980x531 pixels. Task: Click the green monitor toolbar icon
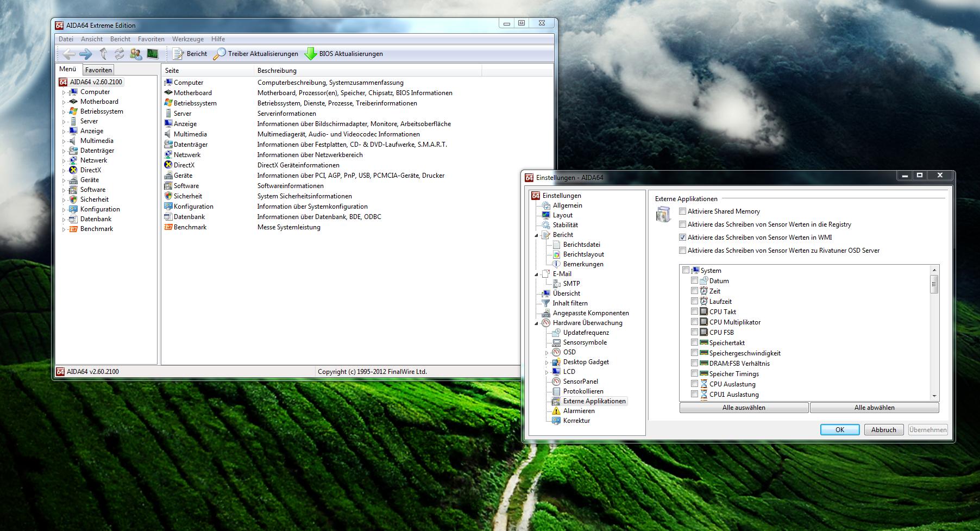coord(153,54)
